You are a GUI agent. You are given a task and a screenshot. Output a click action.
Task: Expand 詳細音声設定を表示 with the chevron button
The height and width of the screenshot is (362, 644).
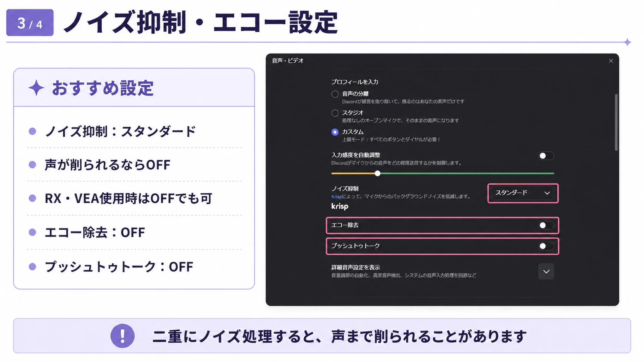tap(546, 272)
